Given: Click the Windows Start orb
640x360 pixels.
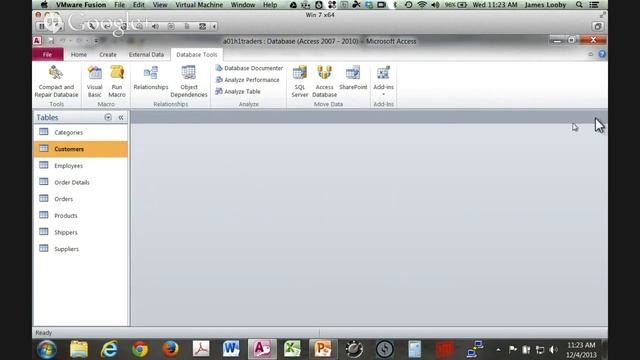Looking at the screenshot, I should 47,349.
